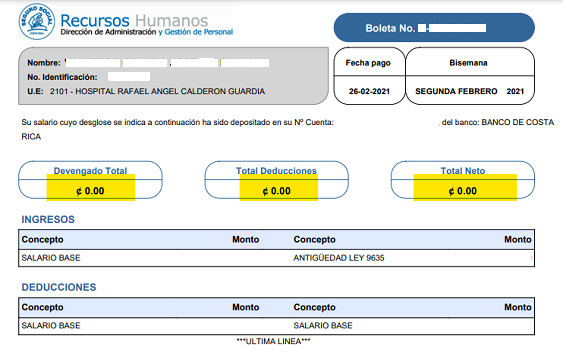563x360 pixels.
Task: Click the last Monto header in DEDUCCIONES table
Action: (518, 307)
